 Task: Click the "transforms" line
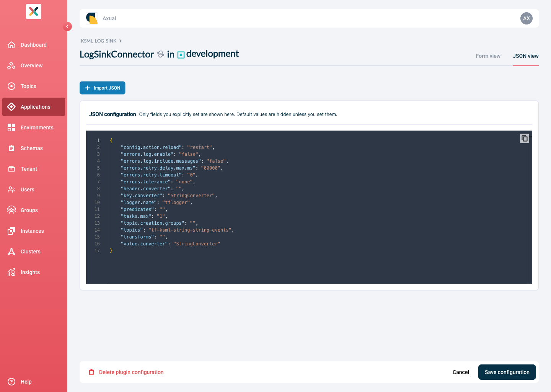coord(144,237)
